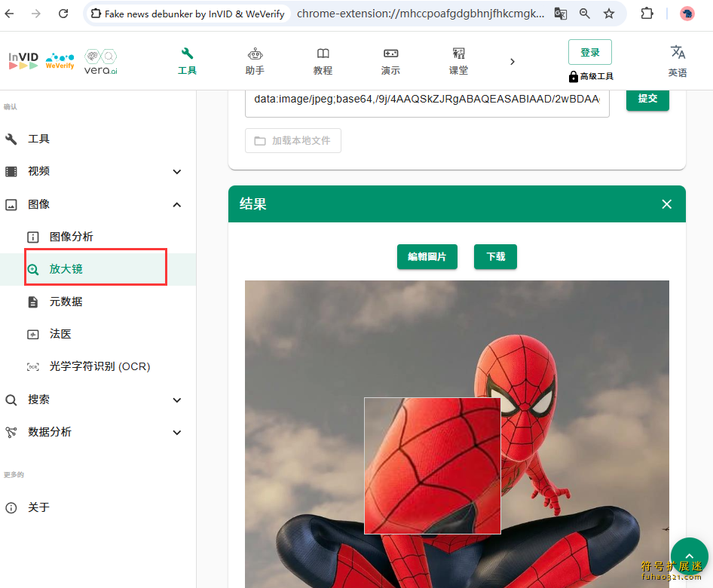Switch to the 演示 demo tab
The height and width of the screenshot is (588, 713).
pos(390,61)
